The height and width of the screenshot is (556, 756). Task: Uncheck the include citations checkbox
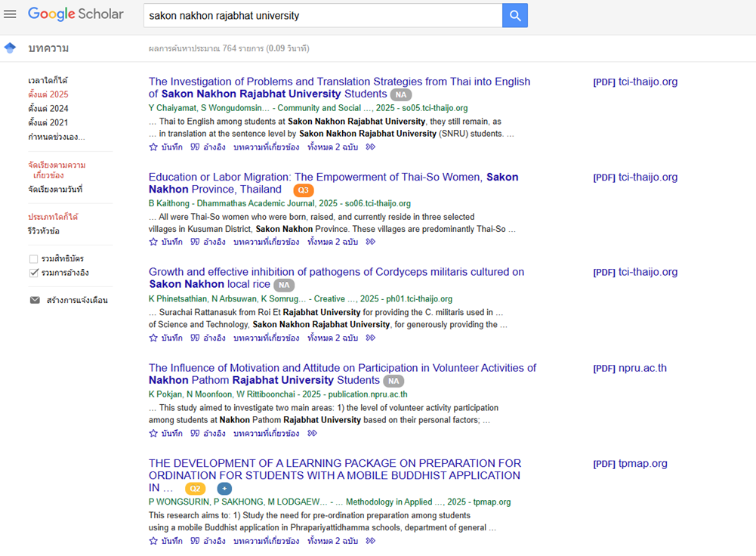(33, 273)
